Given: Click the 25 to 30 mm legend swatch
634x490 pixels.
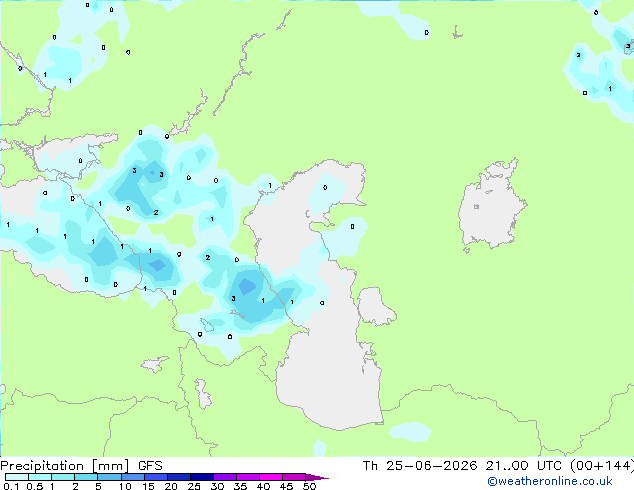Looking at the screenshot, I should point(201,477).
